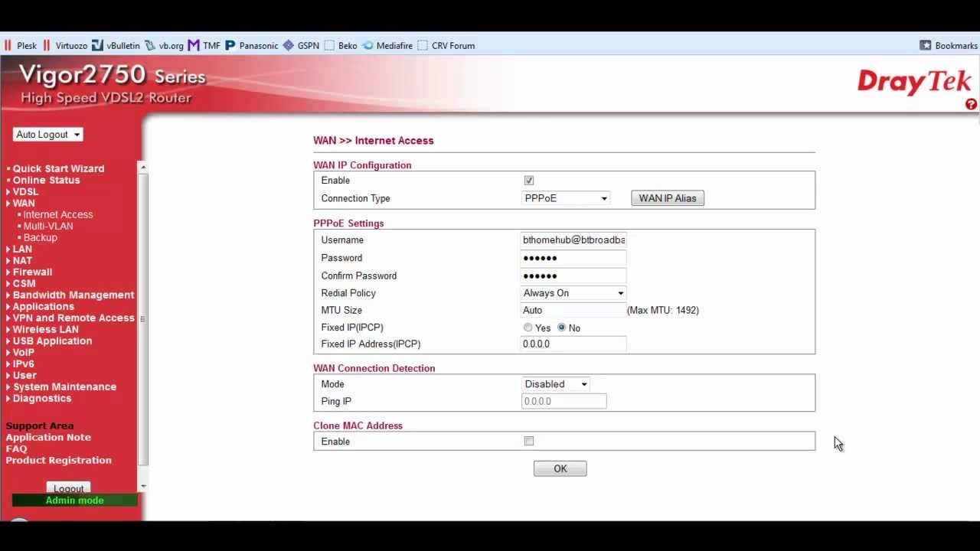Click the Fixed IP Address input field
The width and height of the screenshot is (980, 551).
573,344
